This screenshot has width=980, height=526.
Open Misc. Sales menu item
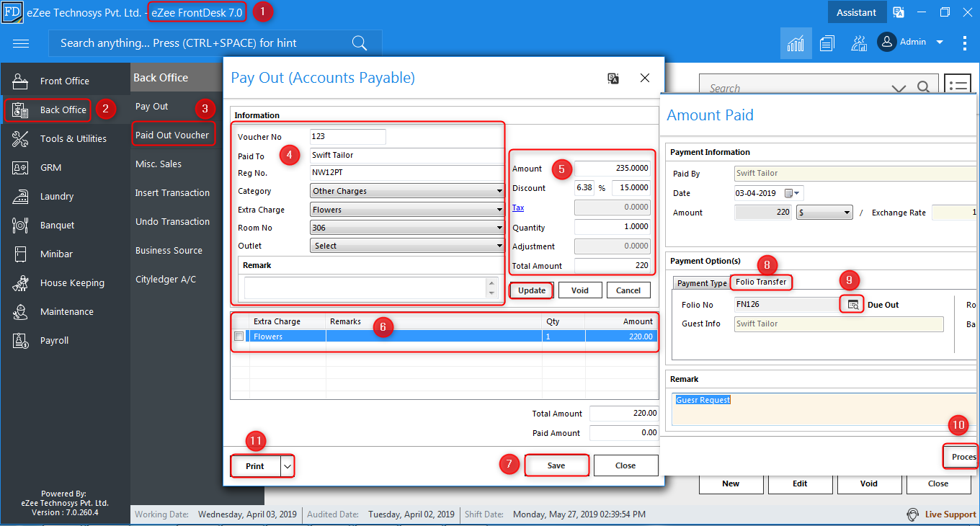click(x=159, y=164)
